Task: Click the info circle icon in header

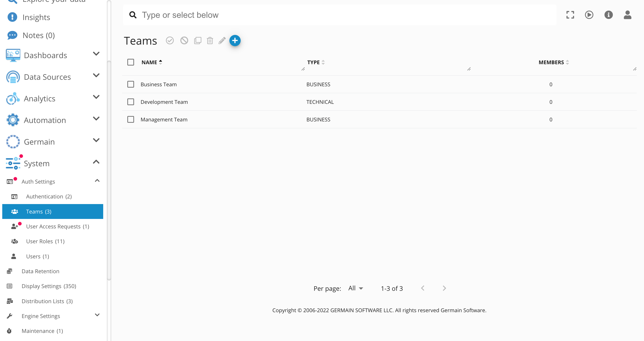Action: [608, 15]
